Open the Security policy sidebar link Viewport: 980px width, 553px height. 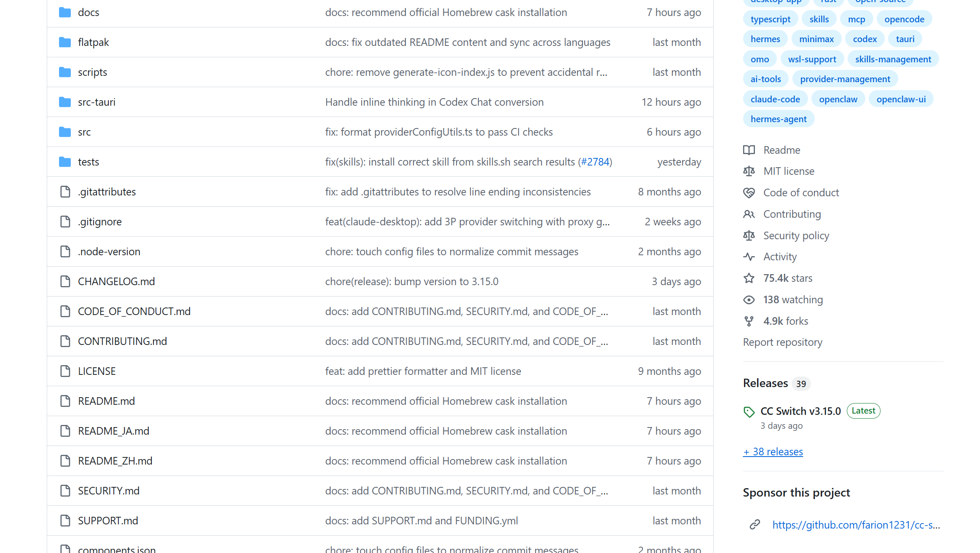coord(796,235)
